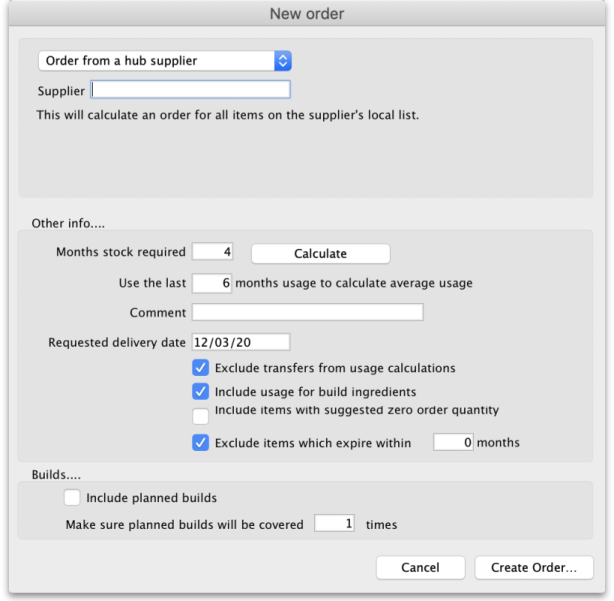Click the 'Other info....' section heading
Screen dimensions: 614x601
(62, 222)
